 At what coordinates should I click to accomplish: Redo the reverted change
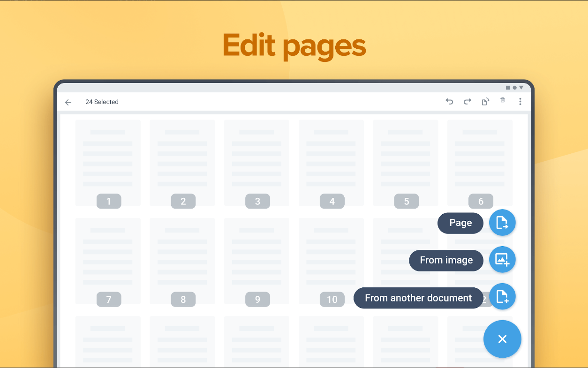(467, 101)
